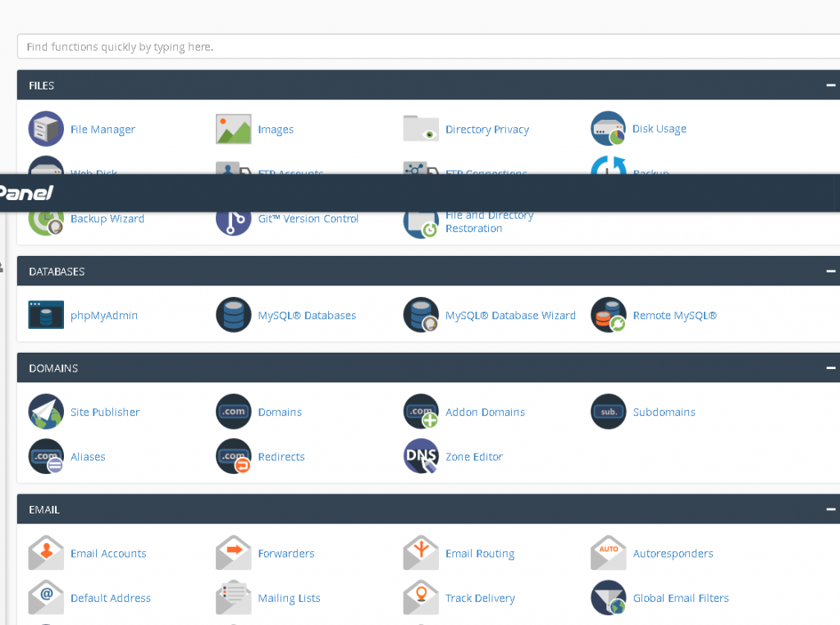Screen dimensions: 840x625
Task: Open the 'Track Delivery' text link
Action: click(x=480, y=599)
